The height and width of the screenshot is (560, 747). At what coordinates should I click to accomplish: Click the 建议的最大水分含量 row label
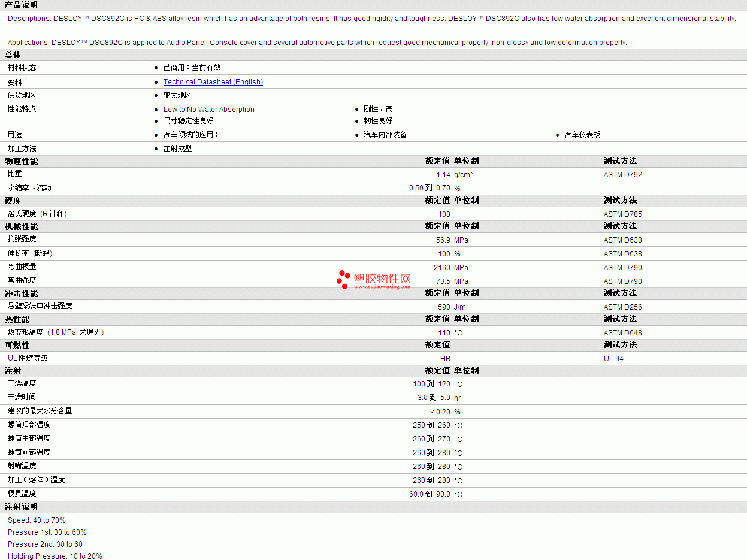pyautogui.click(x=40, y=411)
